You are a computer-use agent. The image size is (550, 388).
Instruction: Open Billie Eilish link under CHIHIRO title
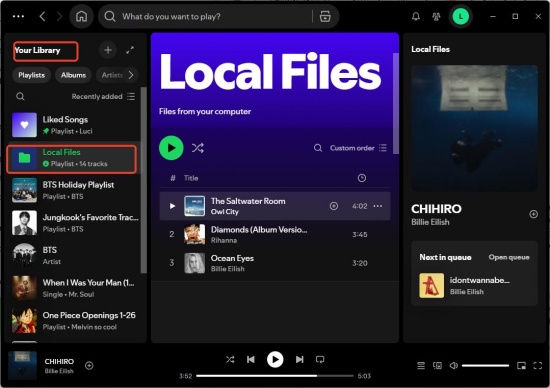click(x=430, y=222)
